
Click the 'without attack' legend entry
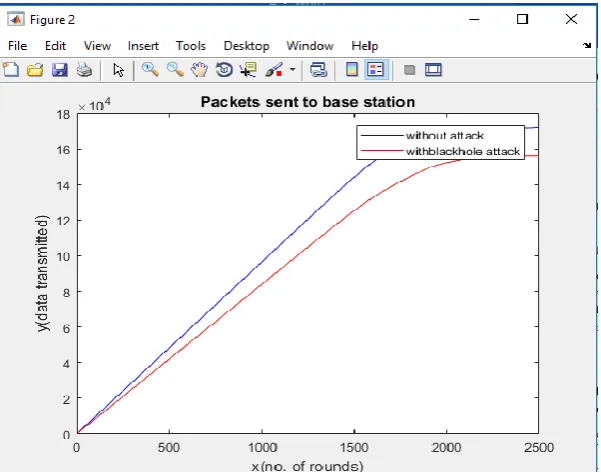tap(445, 135)
